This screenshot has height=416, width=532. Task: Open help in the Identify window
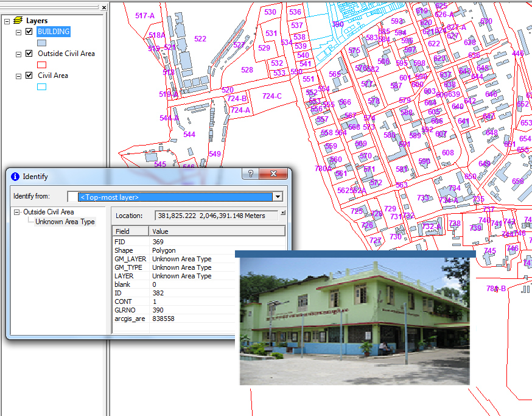click(x=250, y=174)
